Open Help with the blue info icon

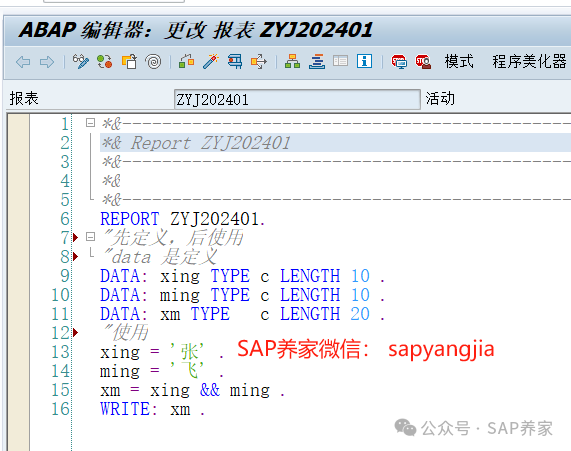click(365, 61)
